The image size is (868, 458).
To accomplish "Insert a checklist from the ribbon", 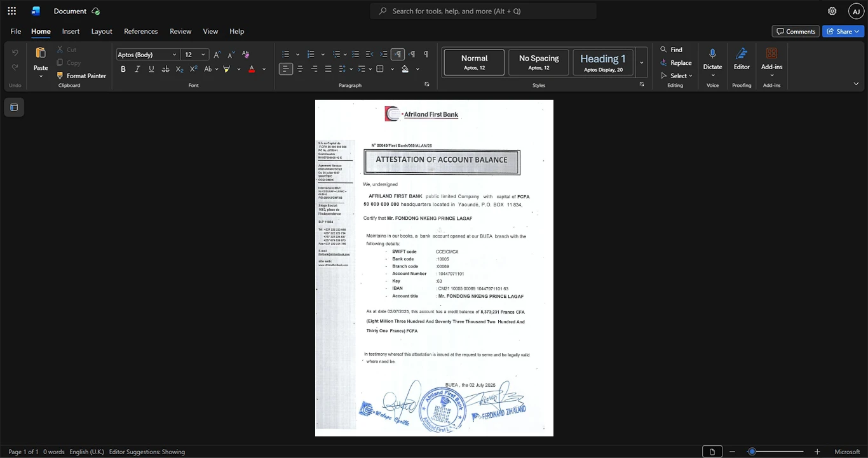I will [355, 54].
